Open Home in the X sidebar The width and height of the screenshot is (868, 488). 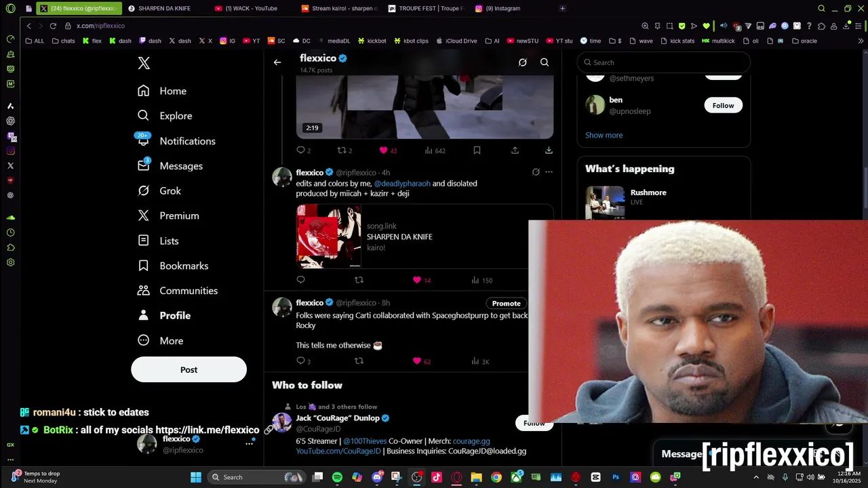pos(162,91)
